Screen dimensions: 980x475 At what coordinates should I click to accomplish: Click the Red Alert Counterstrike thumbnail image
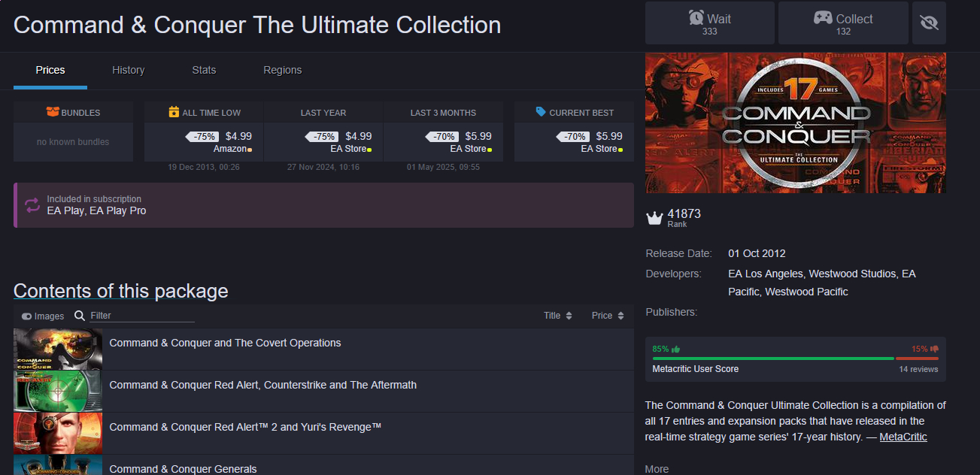click(x=58, y=391)
